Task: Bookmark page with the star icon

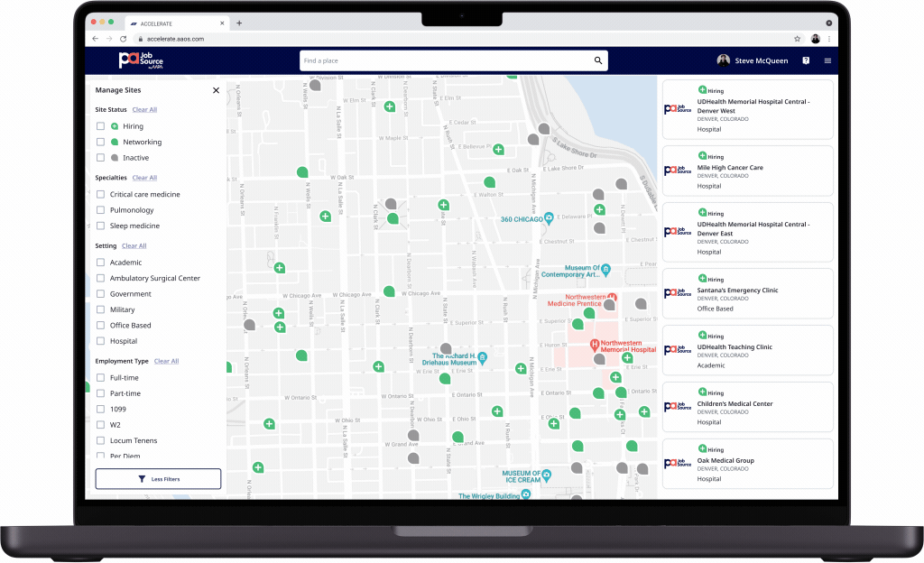Action: click(798, 39)
